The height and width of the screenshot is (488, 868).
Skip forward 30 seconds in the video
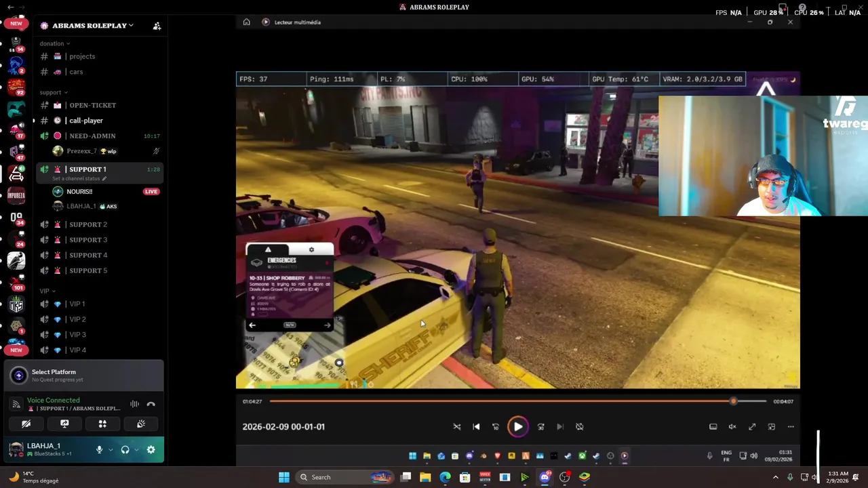coord(540,427)
